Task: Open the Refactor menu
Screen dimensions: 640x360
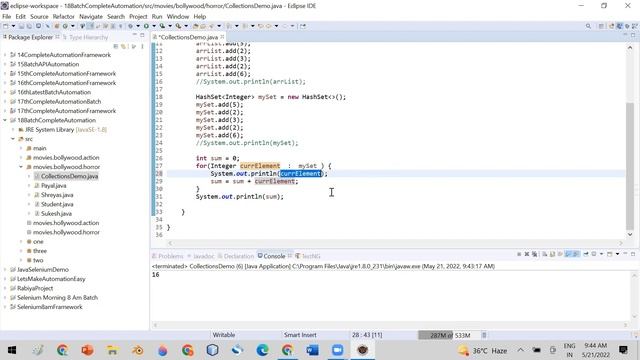Action: (63, 16)
